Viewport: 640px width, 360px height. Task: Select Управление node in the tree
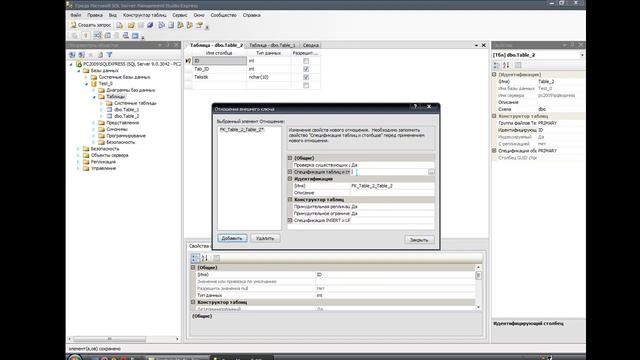click(104, 169)
